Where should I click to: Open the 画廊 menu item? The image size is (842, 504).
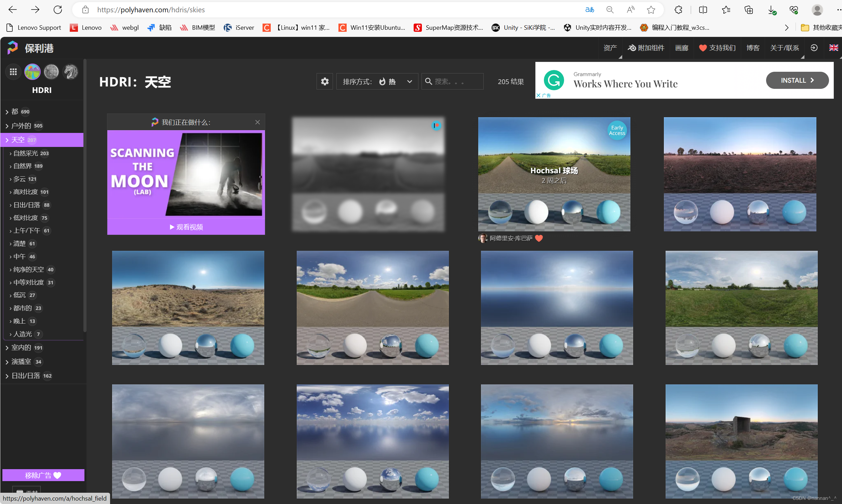[681, 48]
